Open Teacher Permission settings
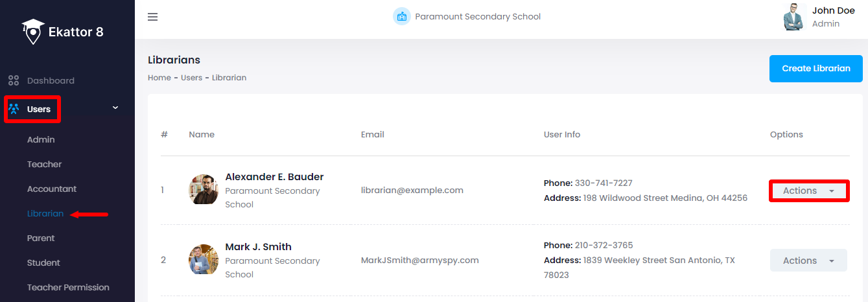 [68, 288]
